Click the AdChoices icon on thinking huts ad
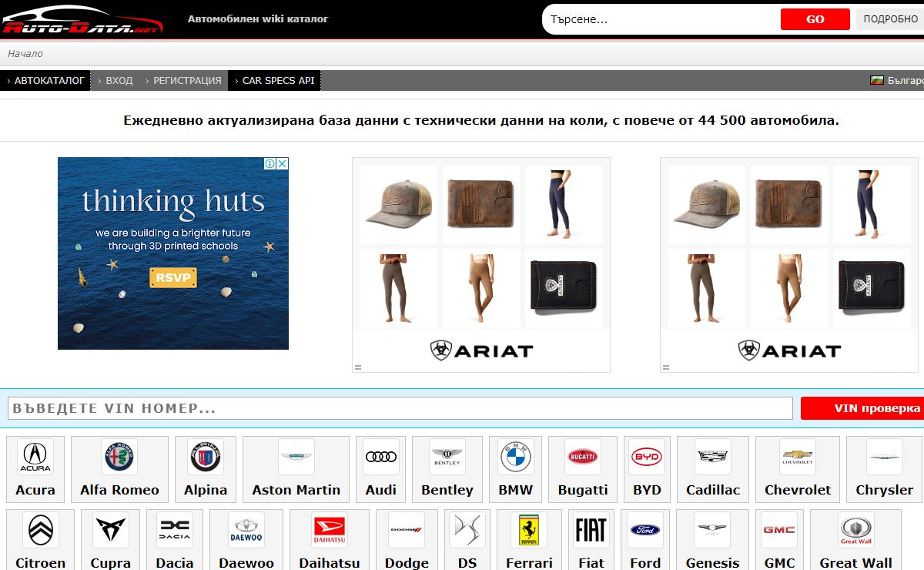924x570 pixels. click(x=270, y=163)
